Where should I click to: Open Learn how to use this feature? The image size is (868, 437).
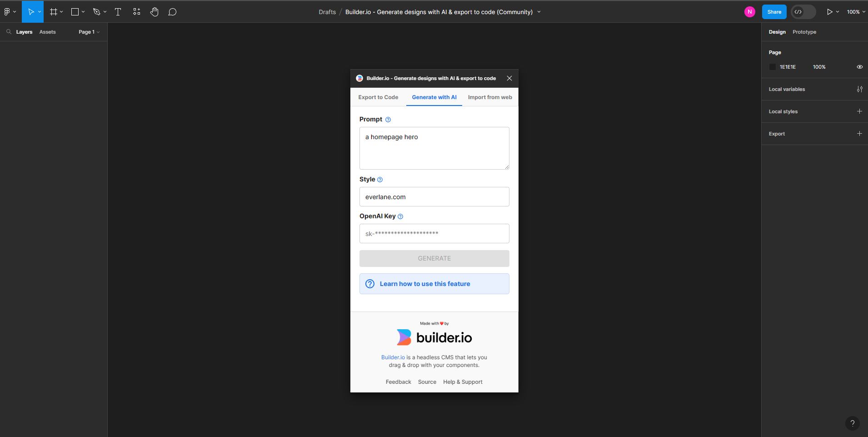tap(434, 284)
